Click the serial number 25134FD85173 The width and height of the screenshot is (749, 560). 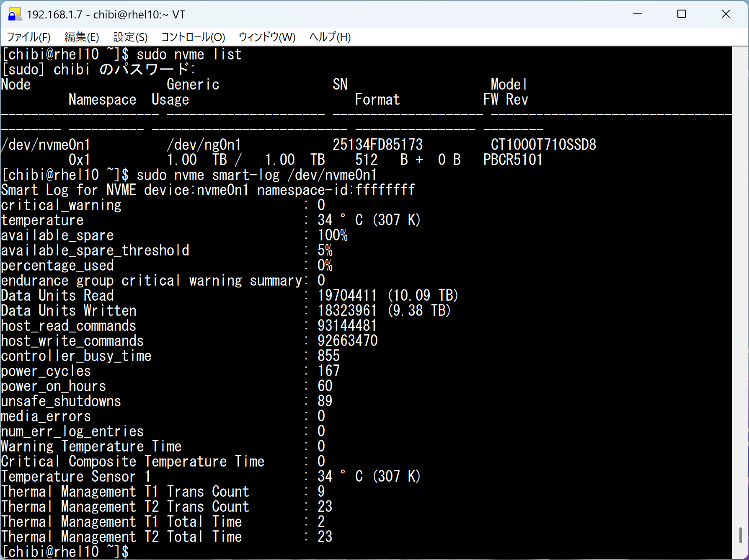tap(377, 145)
